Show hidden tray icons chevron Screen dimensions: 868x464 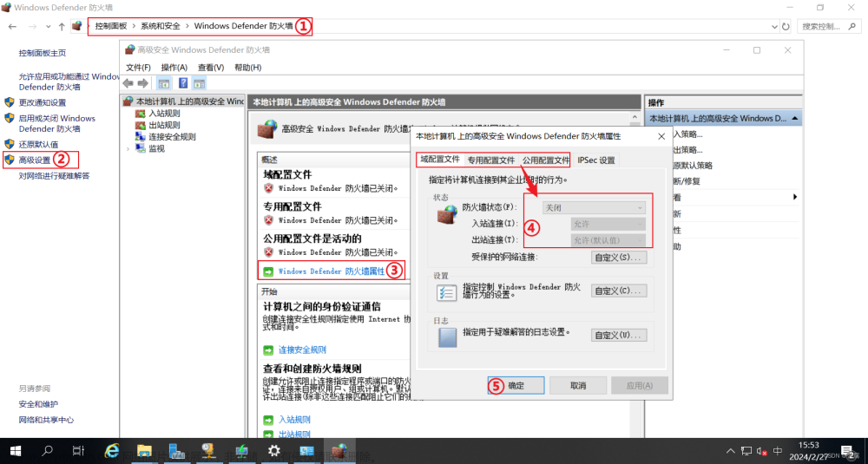tap(730, 451)
